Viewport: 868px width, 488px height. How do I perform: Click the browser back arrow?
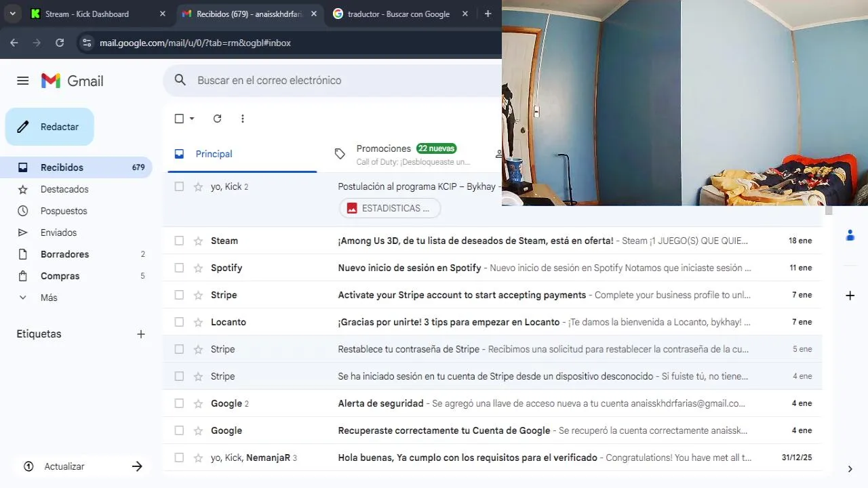14,43
